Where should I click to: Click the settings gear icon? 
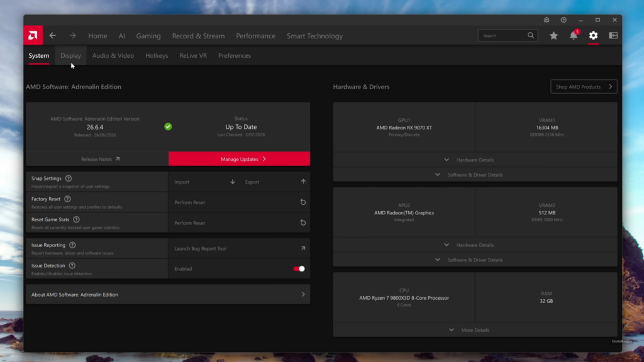point(593,36)
